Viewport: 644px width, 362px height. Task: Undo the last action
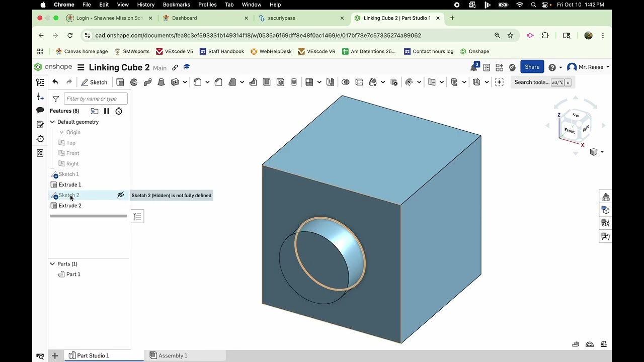tap(55, 82)
